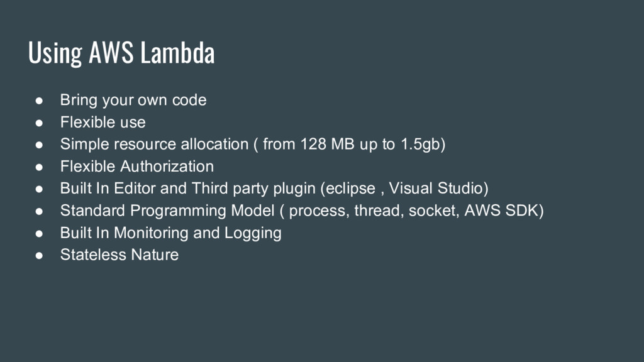Viewport: 644px width, 362px height.
Task: Click the "Using AWS Lambda" slide title
Action: 121,53
